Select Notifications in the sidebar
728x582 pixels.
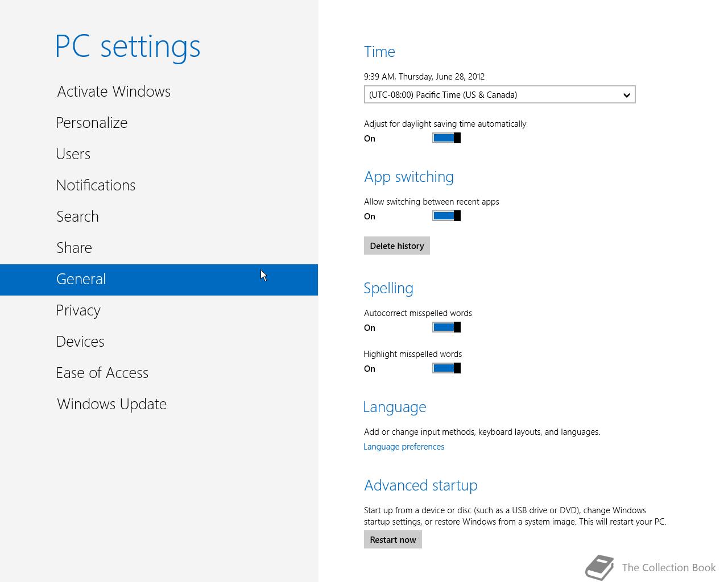[x=159, y=185]
